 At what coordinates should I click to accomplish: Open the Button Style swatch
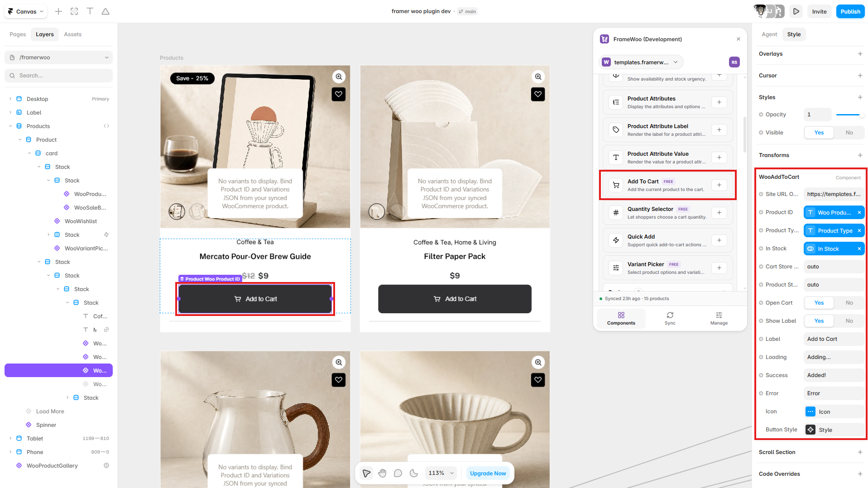pos(810,430)
